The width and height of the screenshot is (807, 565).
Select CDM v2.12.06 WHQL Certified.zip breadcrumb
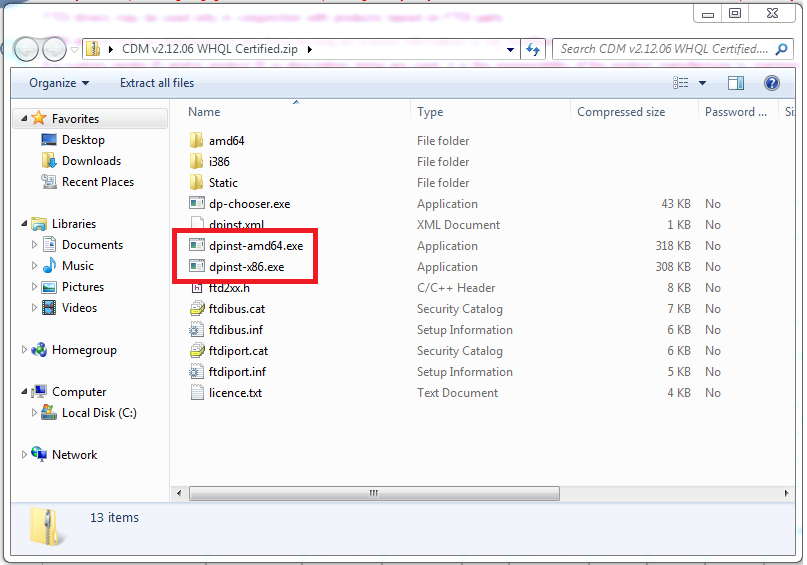209,49
